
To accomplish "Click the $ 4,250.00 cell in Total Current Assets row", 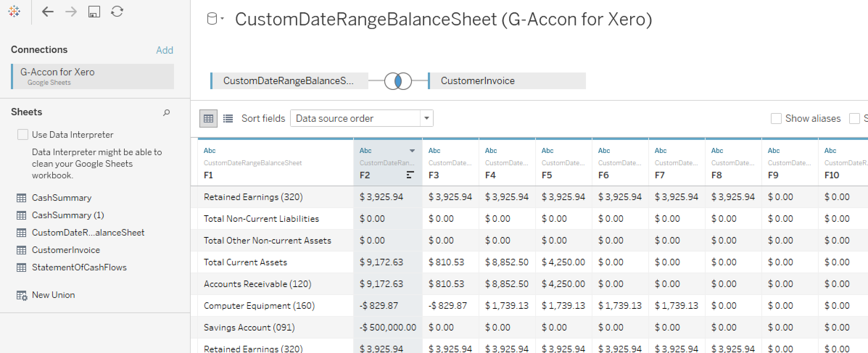I will [564, 262].
